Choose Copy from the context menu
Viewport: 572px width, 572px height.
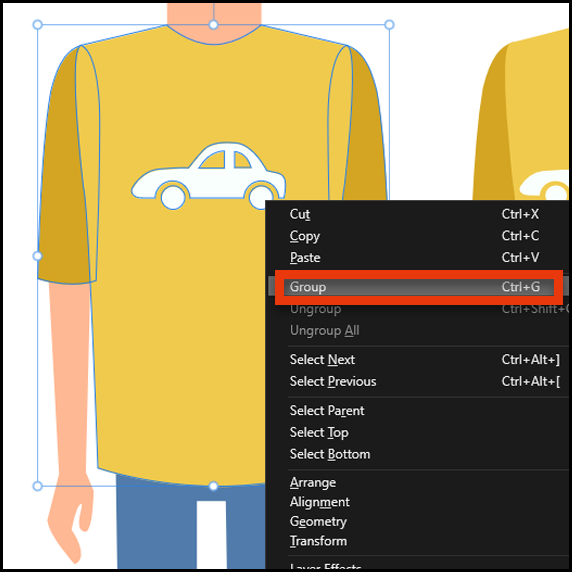pos(418,236)
